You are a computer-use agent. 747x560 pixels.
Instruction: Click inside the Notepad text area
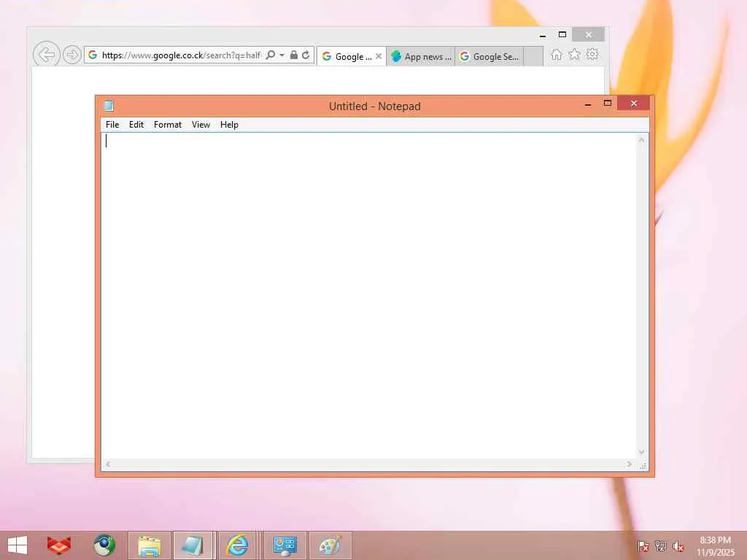coord(368,295)
